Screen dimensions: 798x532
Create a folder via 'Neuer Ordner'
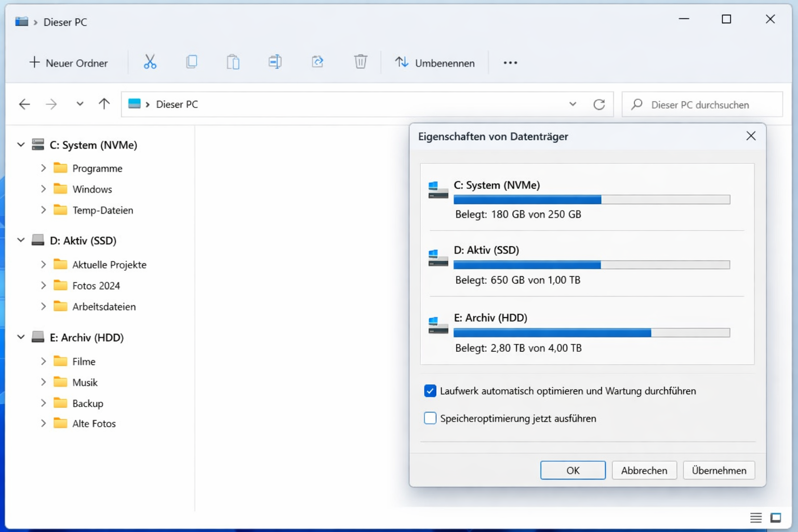pyautogui.click(x=68, y=62)
